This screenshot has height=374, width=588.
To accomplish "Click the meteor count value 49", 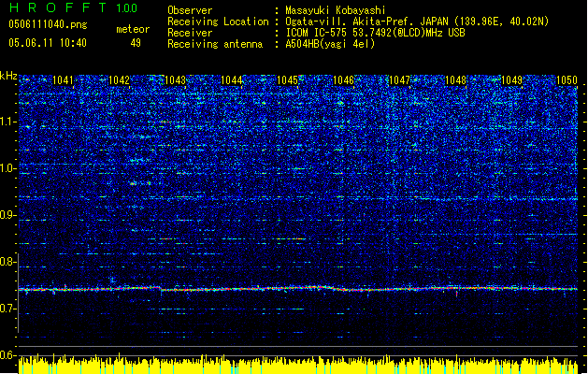I will (x=136, y=43).
